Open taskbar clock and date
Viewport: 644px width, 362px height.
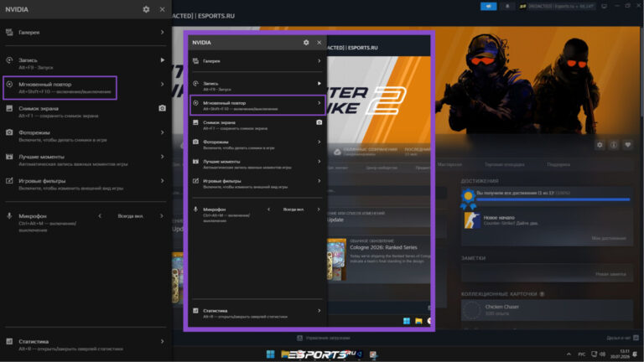[621, 354]
